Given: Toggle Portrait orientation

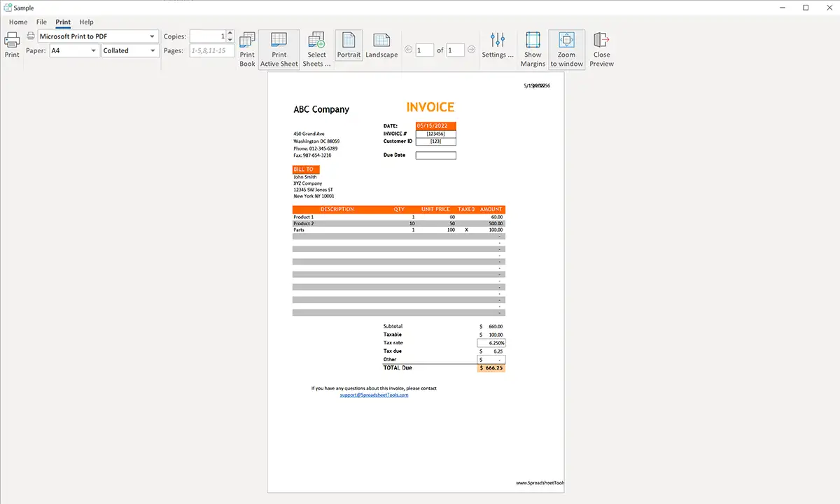Looking at the screenshot, I should 349,45.
